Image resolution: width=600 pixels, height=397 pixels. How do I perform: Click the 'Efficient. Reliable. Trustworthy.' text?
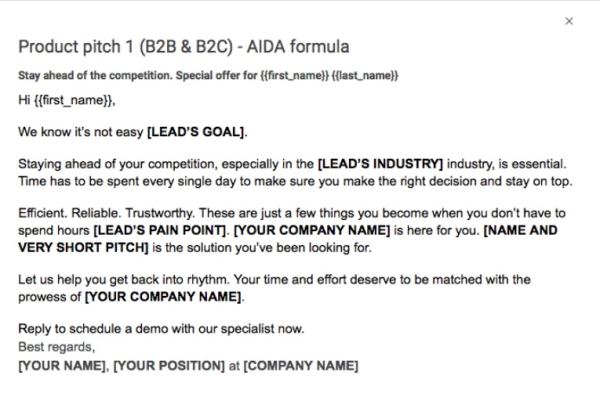tap(107, 213)
